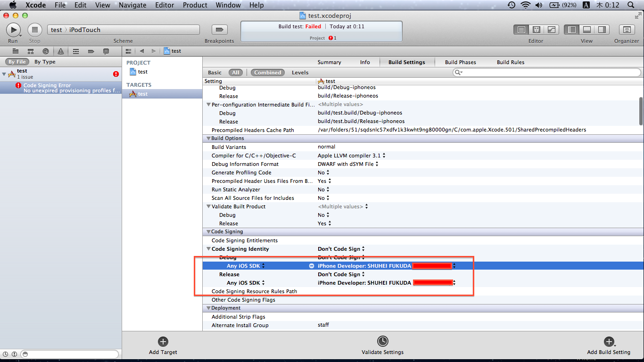This screenshot has height=362, width=644.
Task: Collapse the Code Signing Identity row
Action: pyautogui.click(x=208, y=249)
